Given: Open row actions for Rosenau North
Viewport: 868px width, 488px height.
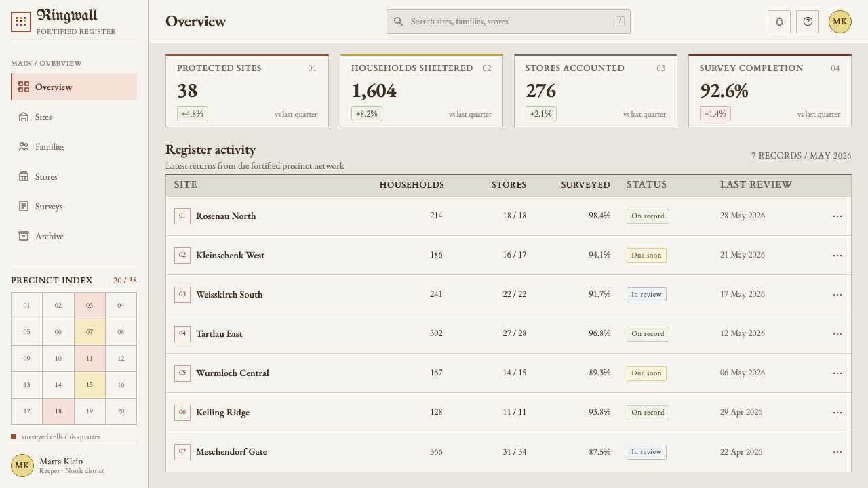Looking at the screenshot, I should tap(837, 216).
